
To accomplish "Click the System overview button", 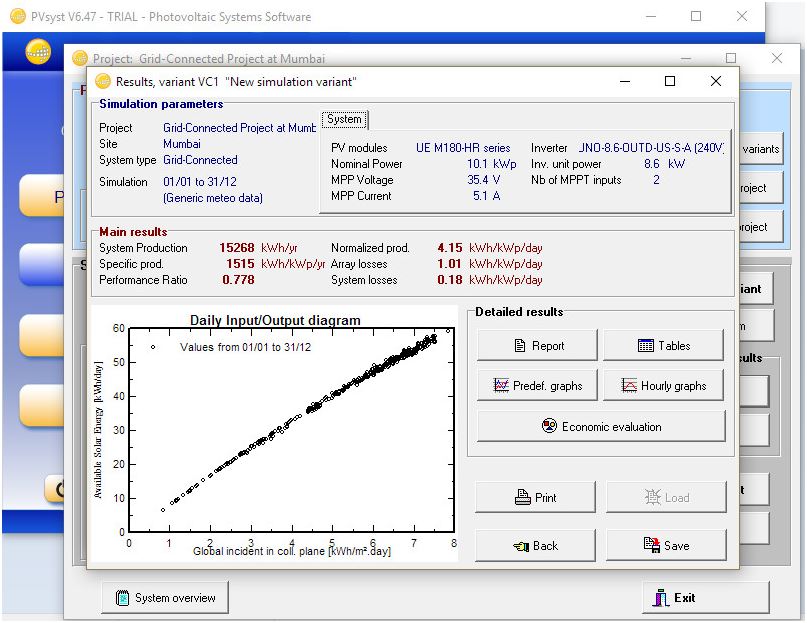I will pyautogui.click(x=165, y=598).
